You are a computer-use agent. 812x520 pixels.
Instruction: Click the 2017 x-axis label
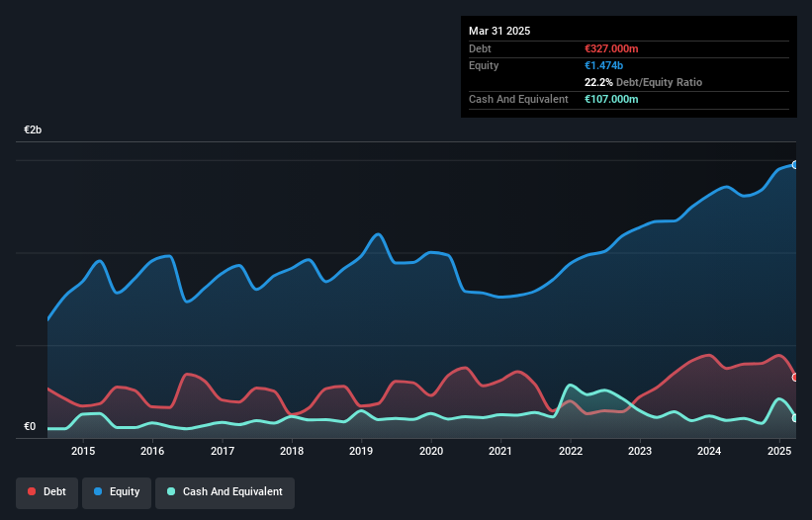(x=223, y=451)
